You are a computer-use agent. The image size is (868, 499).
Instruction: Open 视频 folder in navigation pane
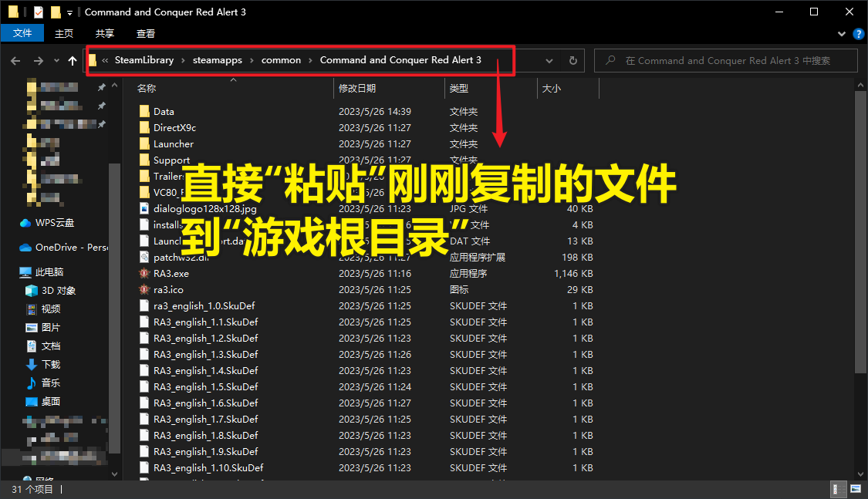tap(50, 309)
